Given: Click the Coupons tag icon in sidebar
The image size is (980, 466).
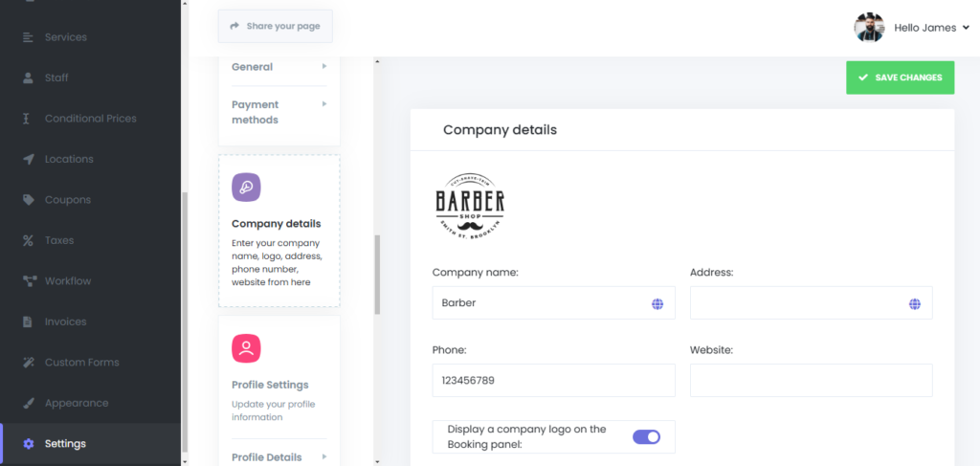Looking at the screenshot, I should pos(28,200).
